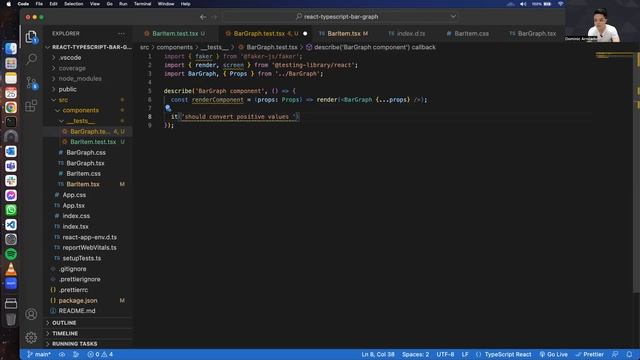
Task: Open Slack from the dock
Action: [x=11, y=180]
